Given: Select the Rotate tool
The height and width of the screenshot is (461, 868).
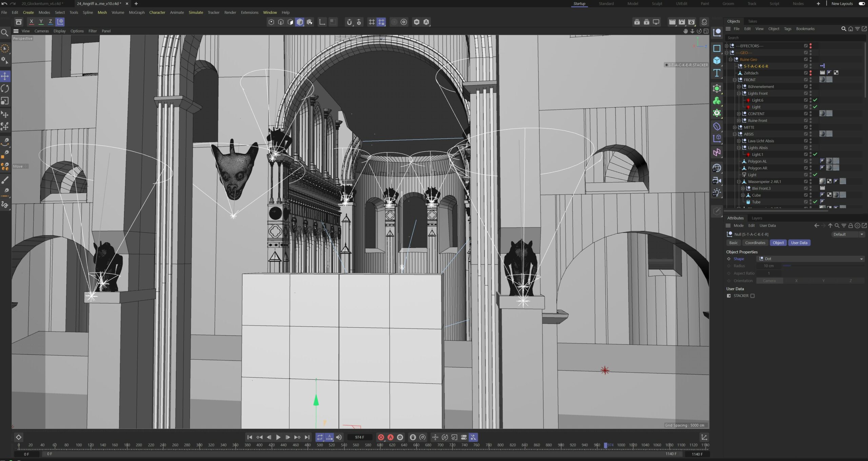Looking at the screenshot, I should click(x=5, y=89).
